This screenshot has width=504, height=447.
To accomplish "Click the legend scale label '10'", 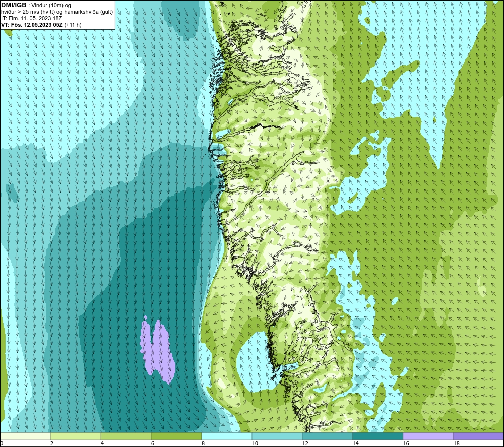I will coord(255,444).
